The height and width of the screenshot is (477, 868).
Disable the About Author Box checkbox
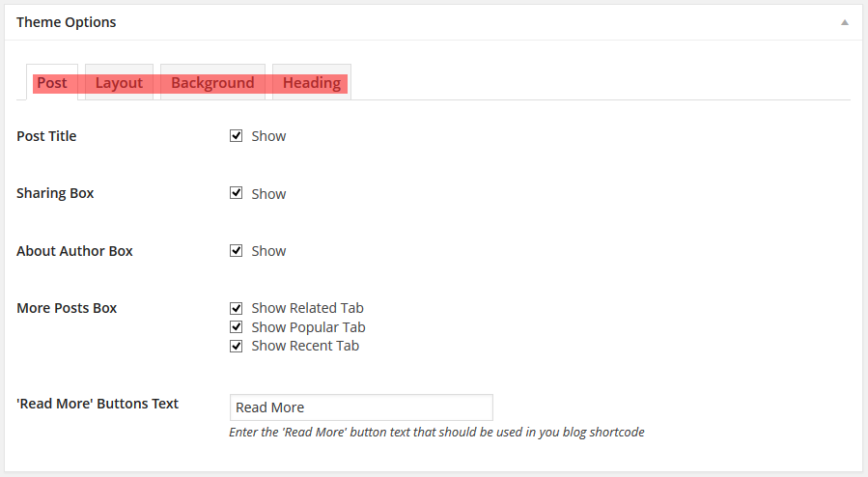click(237, 251)
